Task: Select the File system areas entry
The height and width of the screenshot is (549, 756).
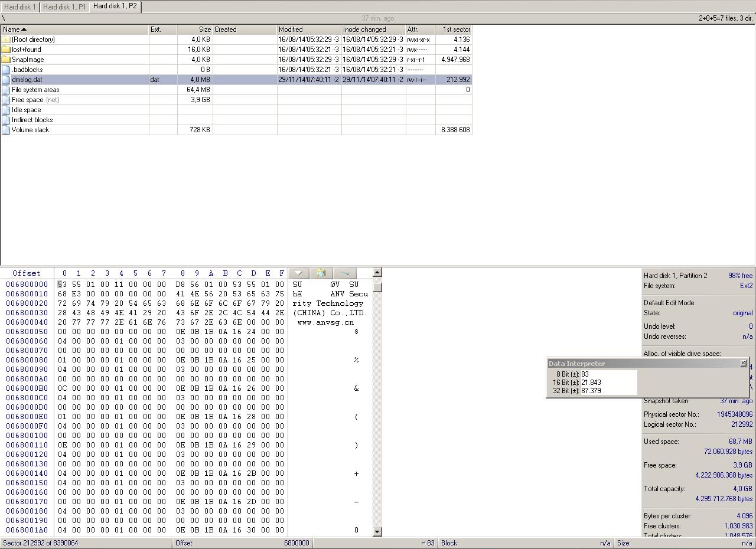Action: tap(35, 90)
